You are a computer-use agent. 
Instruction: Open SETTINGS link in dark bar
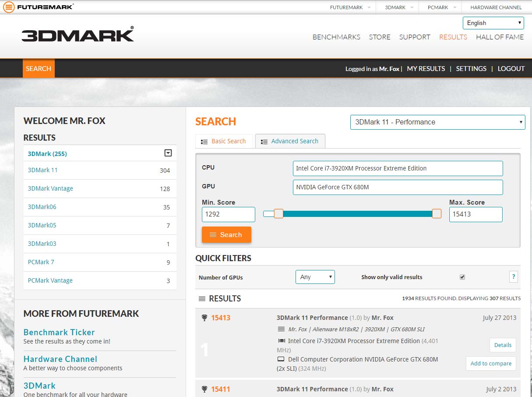click(471, 69)
